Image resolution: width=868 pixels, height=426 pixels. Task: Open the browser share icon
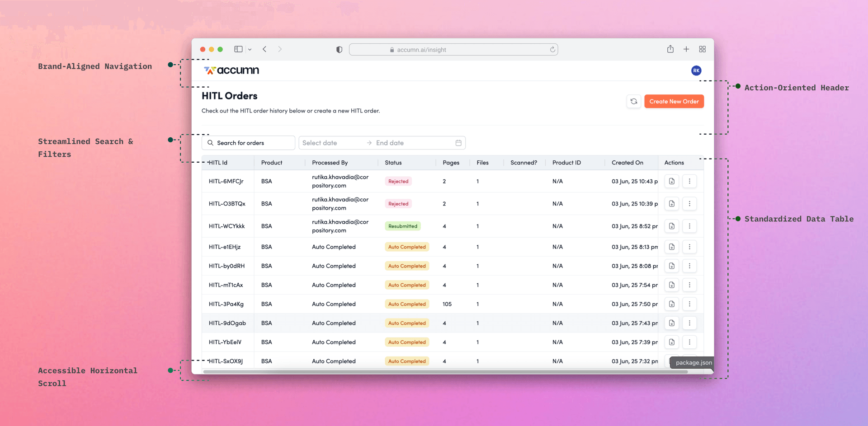pos(670,49)
